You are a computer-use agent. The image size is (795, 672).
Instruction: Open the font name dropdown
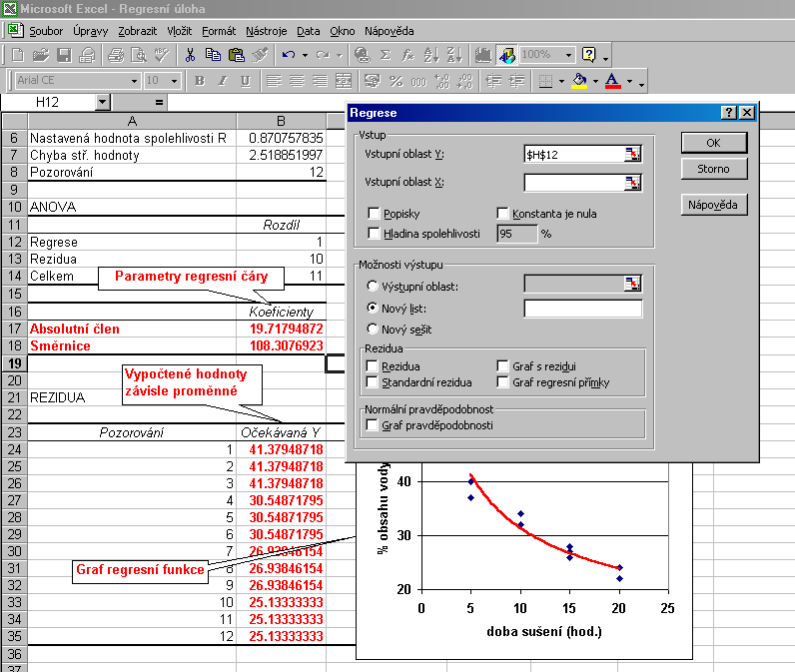[x=134, y=81]
